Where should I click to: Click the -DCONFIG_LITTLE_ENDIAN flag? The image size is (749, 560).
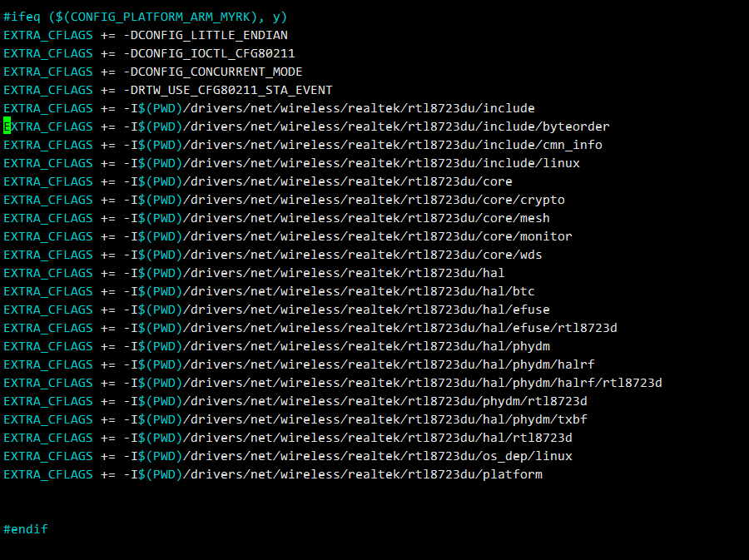pyautogui.click(x=206, y=35)
